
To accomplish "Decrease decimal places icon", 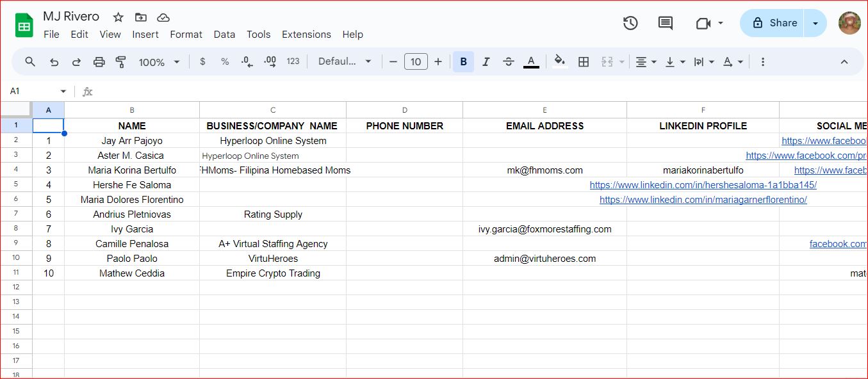I will (x=247, y=61).
